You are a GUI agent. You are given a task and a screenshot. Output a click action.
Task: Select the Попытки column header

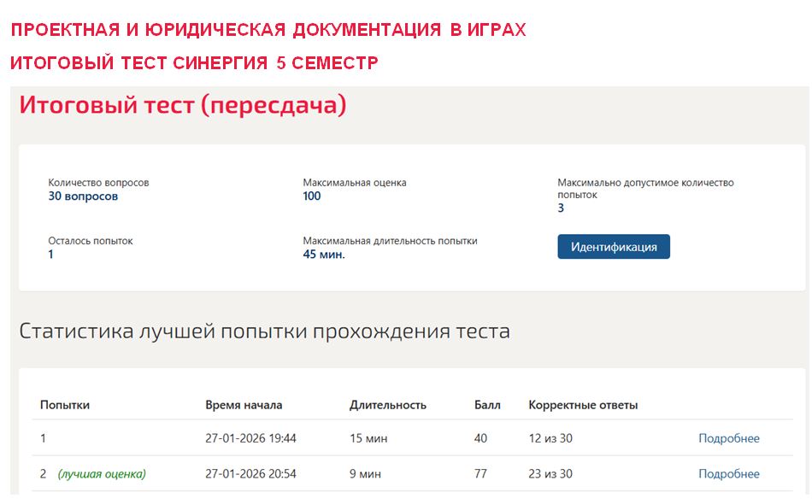click(65, 405)
